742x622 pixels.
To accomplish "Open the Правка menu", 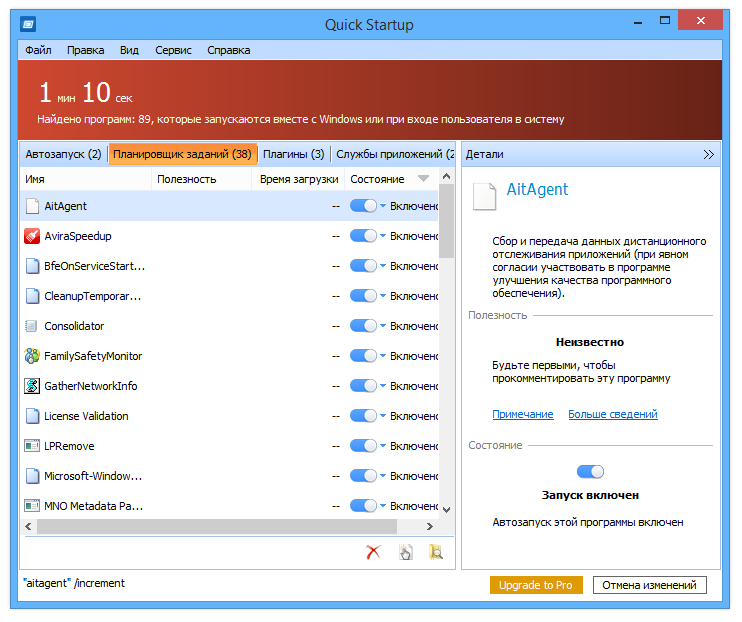I will click(86, 50).
